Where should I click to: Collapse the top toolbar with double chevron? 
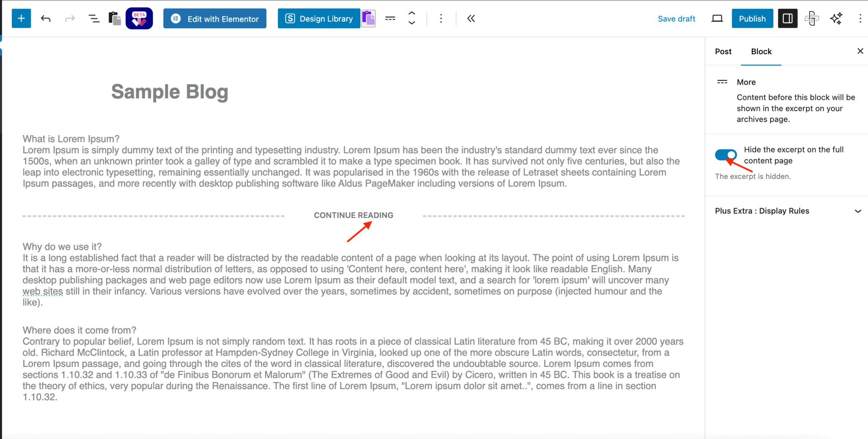pos(471,19)
